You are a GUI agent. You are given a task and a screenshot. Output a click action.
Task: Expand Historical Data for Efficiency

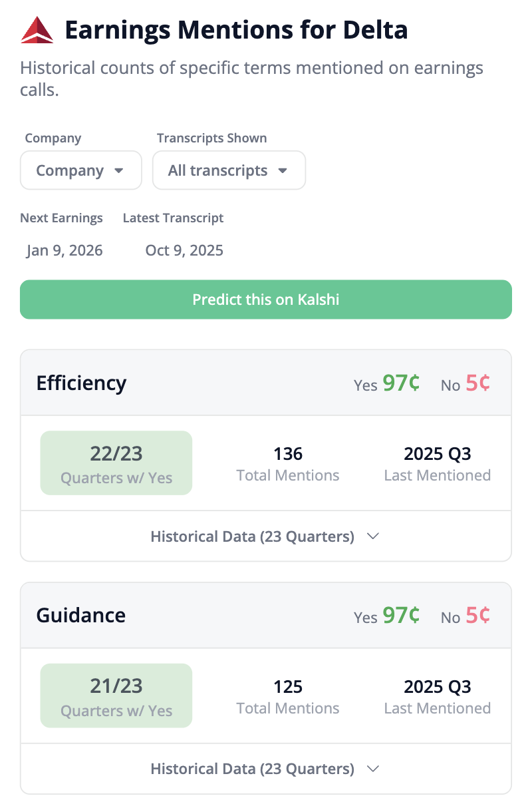[265, 536]
